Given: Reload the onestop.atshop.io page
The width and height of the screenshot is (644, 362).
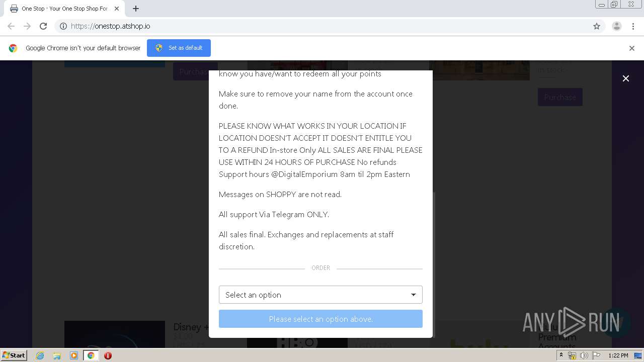Looking at the screenshot, I should (x=43, y=26).
